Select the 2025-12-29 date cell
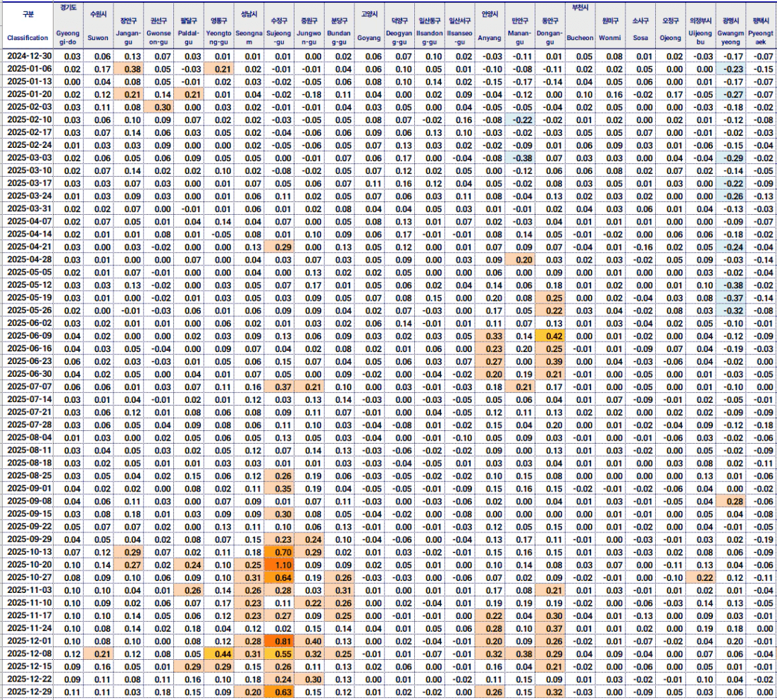Screen dimensions: 777x700 [x=27, y=692]
